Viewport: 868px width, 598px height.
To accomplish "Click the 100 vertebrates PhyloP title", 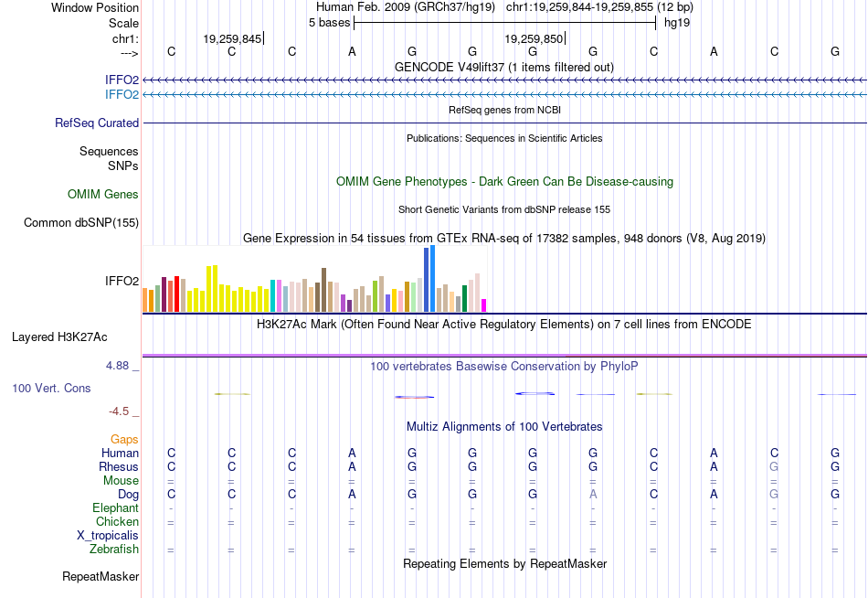I will coord(503,367).
